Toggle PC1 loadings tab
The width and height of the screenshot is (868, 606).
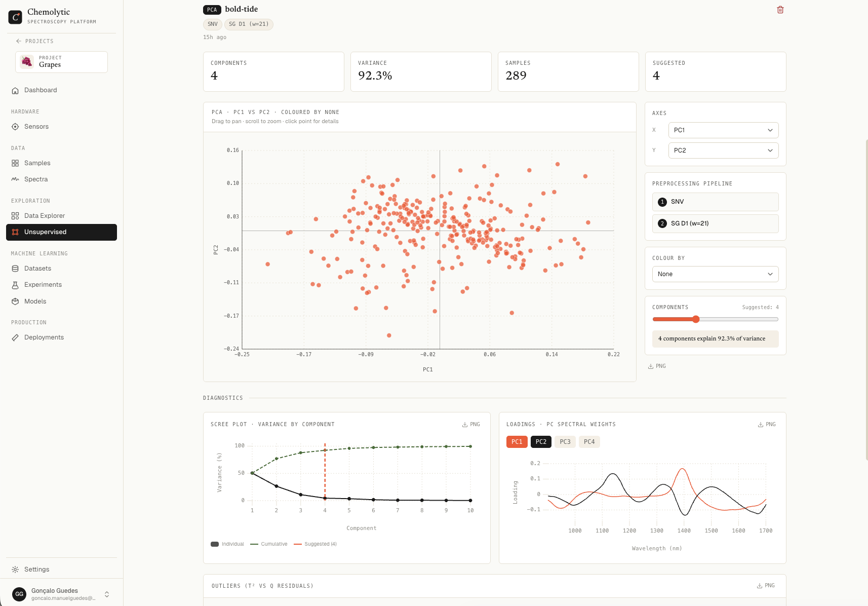517,442
